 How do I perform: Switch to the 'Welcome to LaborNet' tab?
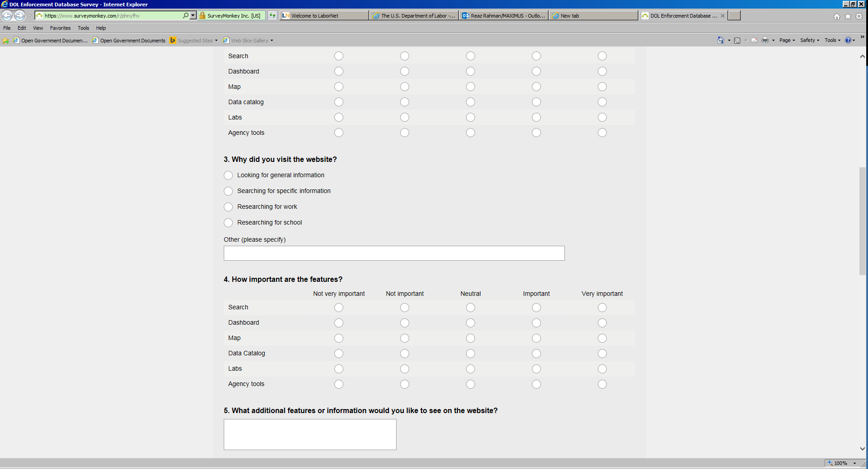pos(324,16)
